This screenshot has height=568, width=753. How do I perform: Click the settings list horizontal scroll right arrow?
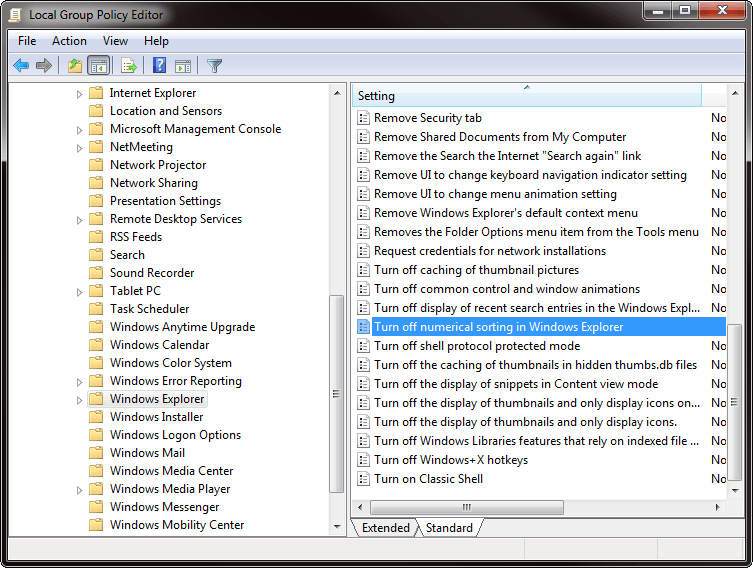(x=717, y=507)
